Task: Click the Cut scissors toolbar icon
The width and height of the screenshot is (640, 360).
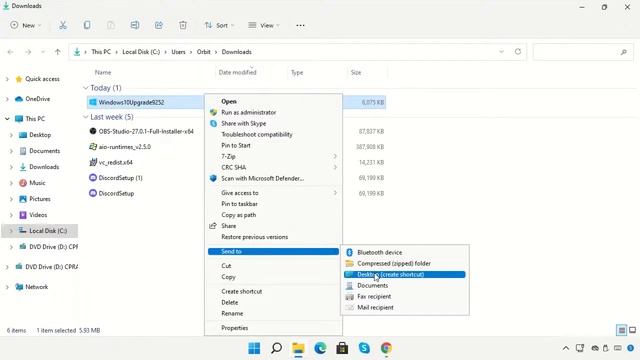Action: [62, 25]
